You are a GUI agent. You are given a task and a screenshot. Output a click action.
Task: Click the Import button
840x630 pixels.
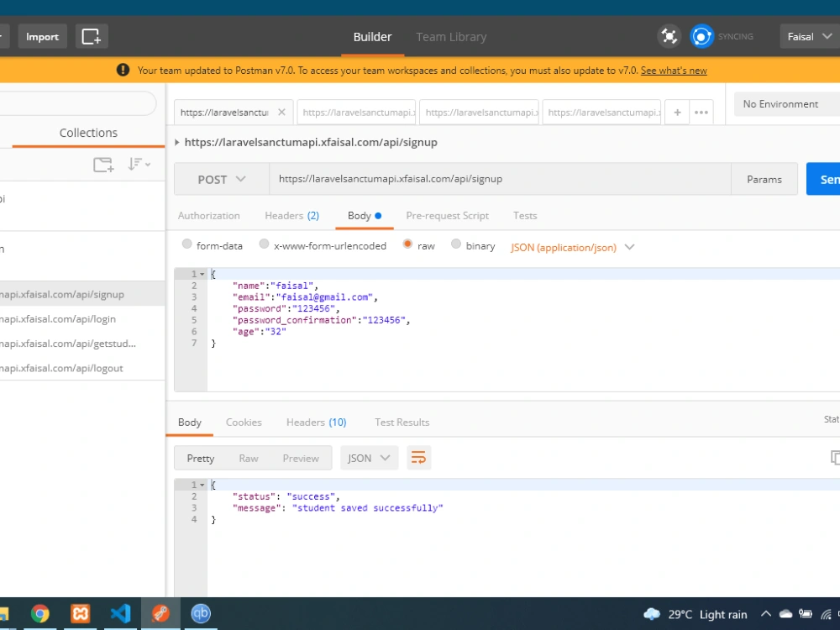[42, 36]
